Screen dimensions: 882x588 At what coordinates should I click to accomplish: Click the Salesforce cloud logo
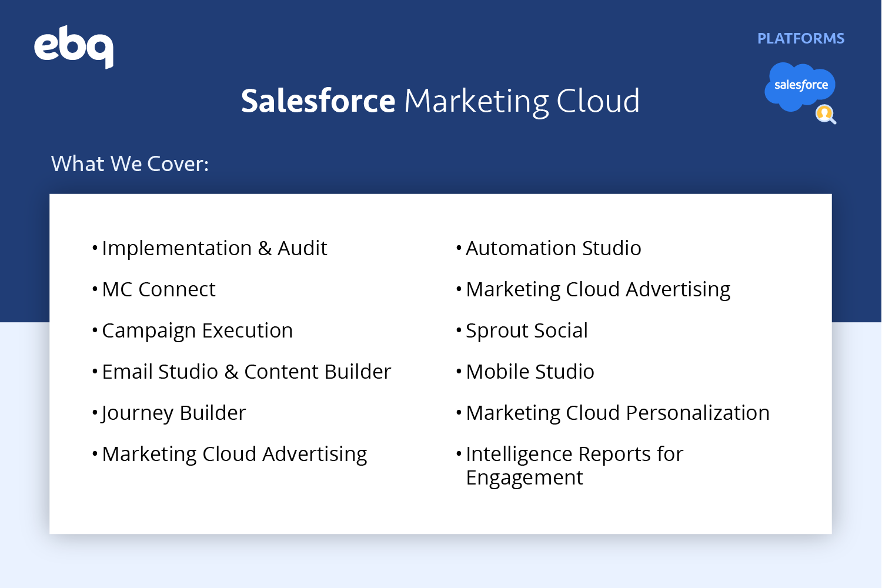click(x=800, y=86)
